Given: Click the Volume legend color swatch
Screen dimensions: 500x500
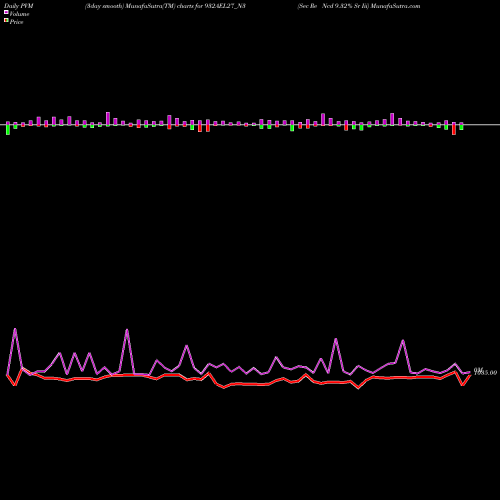Looking at the screenshot, I should pos(6,12).
